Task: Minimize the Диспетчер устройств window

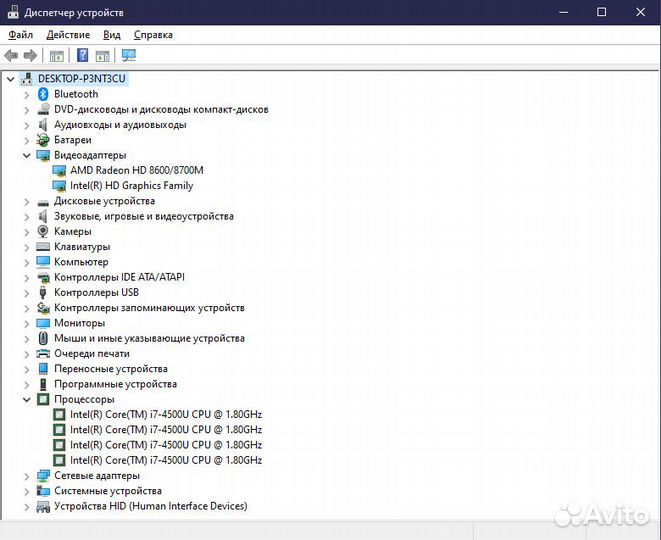Action: pos(563,12)
